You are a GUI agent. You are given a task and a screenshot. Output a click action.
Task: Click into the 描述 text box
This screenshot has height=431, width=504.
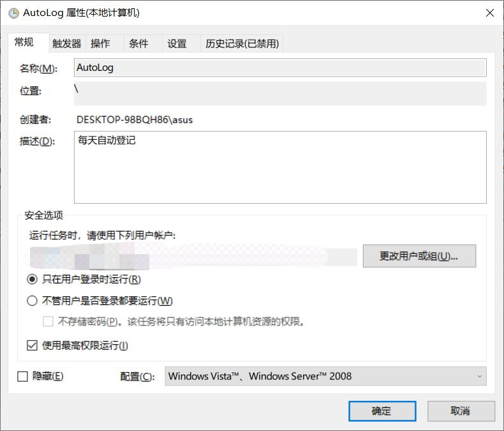coord(280,167)
